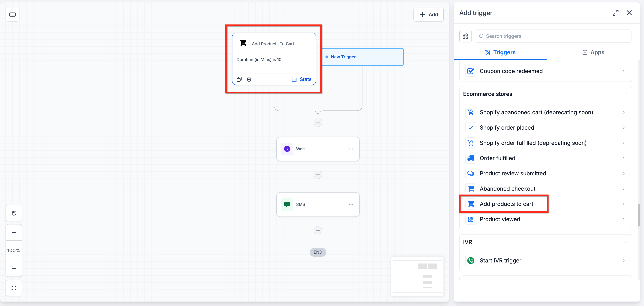Viewport: 644px width, 306px height.
Task: Expand the Add trigger panel to fullscreen
Action: (x=615, y=13)
